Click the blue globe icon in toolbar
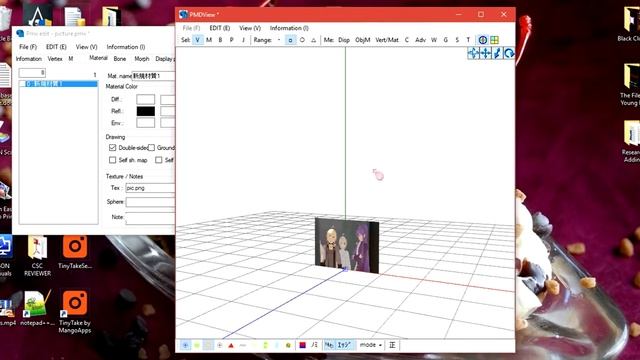640x360 pixels. (483, 40)
